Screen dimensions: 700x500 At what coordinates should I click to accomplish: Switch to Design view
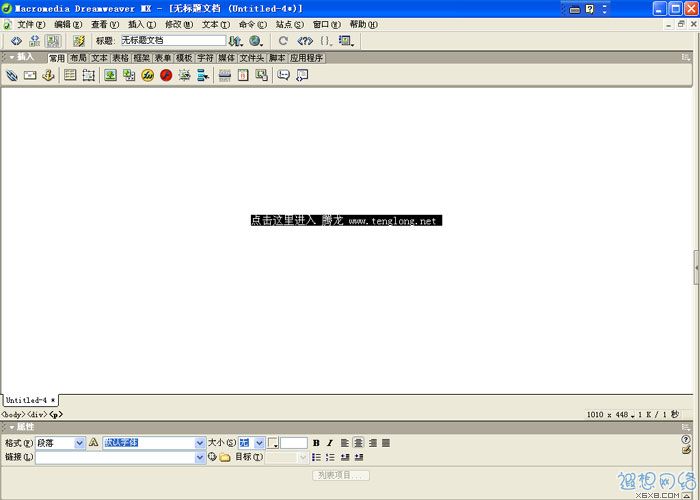point(53,41)
